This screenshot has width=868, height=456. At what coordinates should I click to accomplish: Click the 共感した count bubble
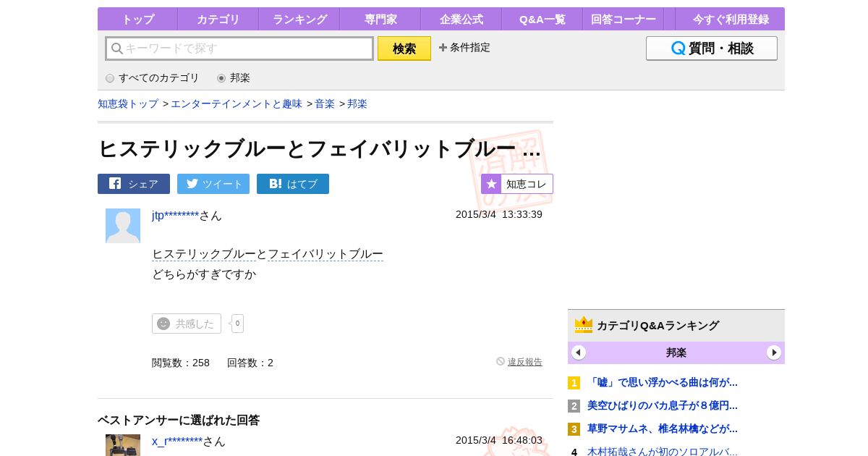[x=237, y=324]
